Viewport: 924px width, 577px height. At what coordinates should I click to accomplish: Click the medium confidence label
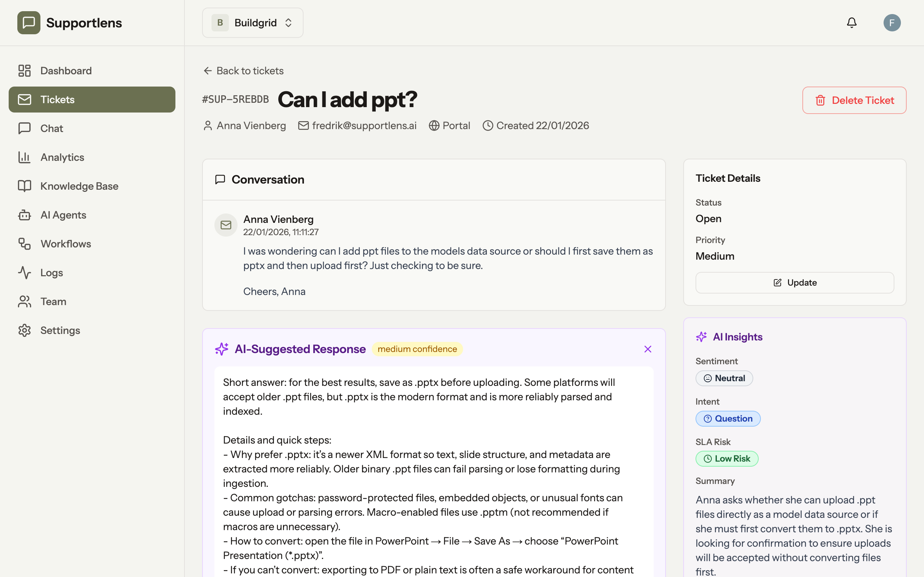click(417, 349)
